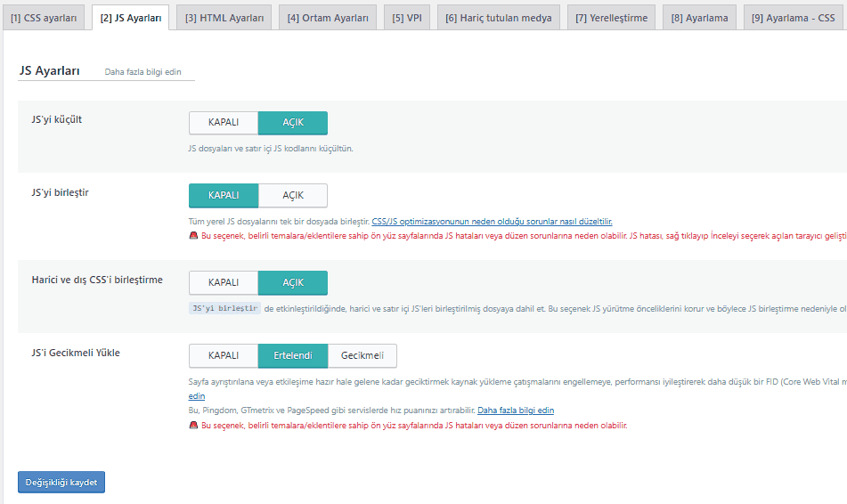Click Değişikliği kaydet to save changes

pos(61,482)
